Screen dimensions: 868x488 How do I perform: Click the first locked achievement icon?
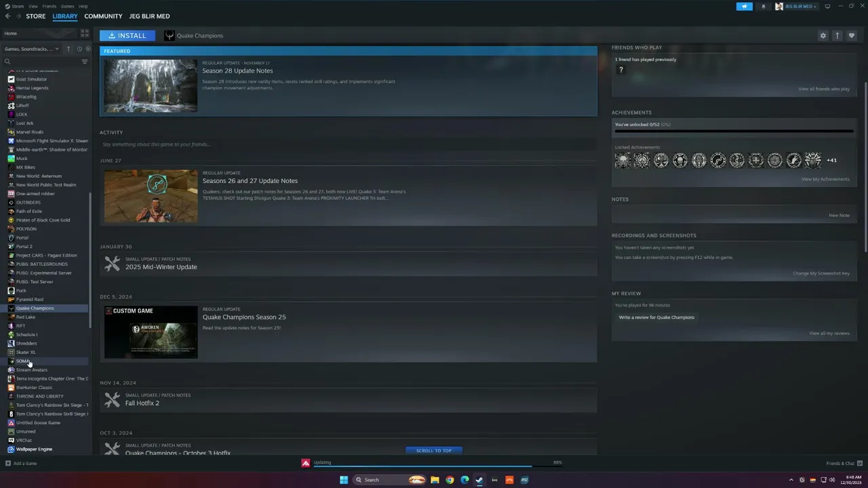click(x=623, y=161)
